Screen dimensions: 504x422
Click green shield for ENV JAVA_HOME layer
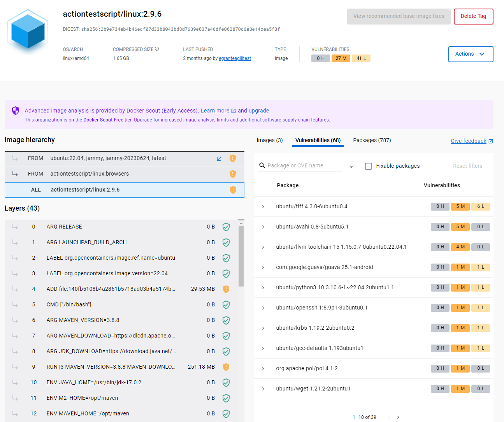(226, 383)
